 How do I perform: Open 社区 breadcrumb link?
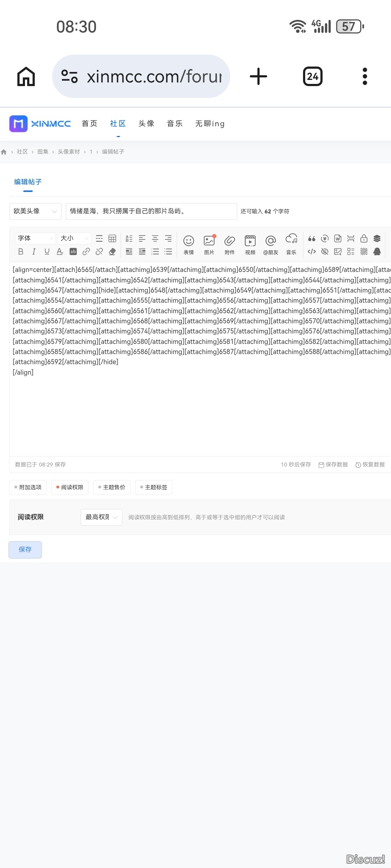22,152
